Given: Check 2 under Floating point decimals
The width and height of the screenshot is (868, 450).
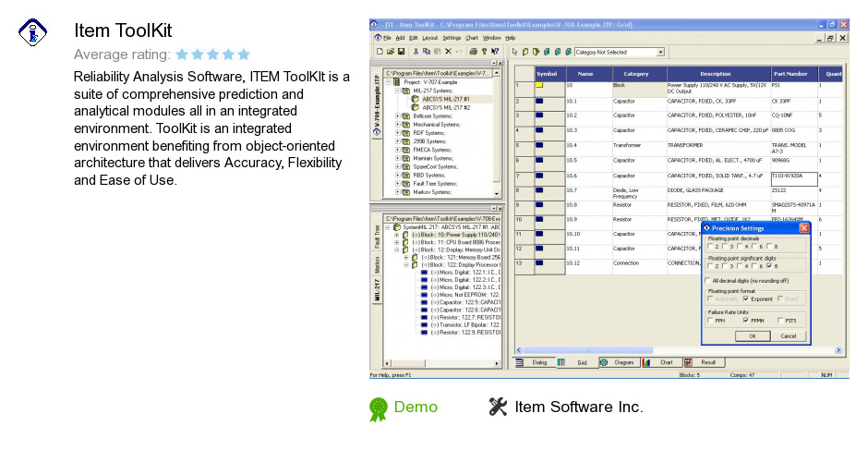Looking at the screenshot, I should point(710,246).
